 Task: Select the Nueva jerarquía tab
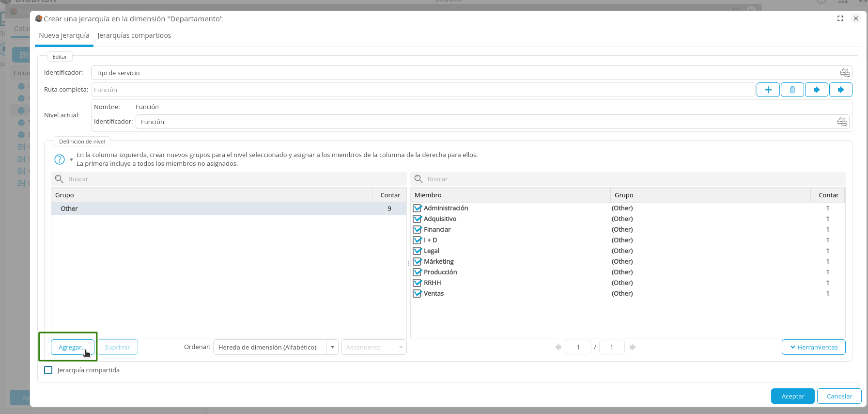pos(64,35)
